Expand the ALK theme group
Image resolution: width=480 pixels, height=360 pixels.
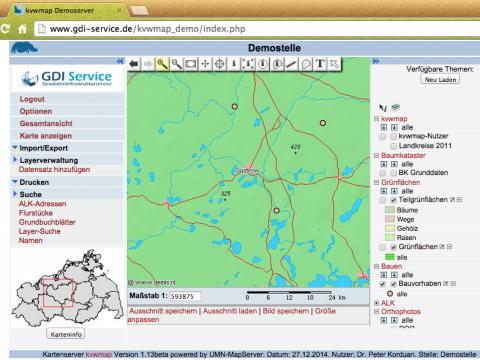coord(376,303)
